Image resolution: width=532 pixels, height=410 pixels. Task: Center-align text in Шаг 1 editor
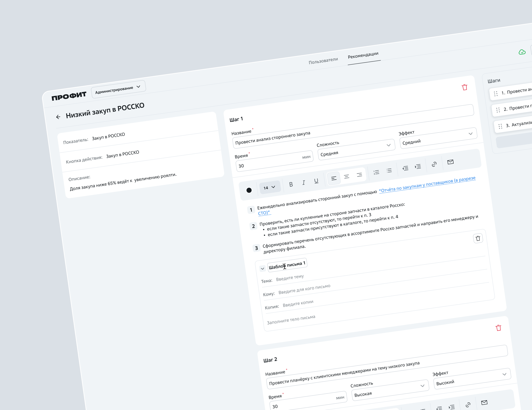pyautogui.click(x=346, y=177)
